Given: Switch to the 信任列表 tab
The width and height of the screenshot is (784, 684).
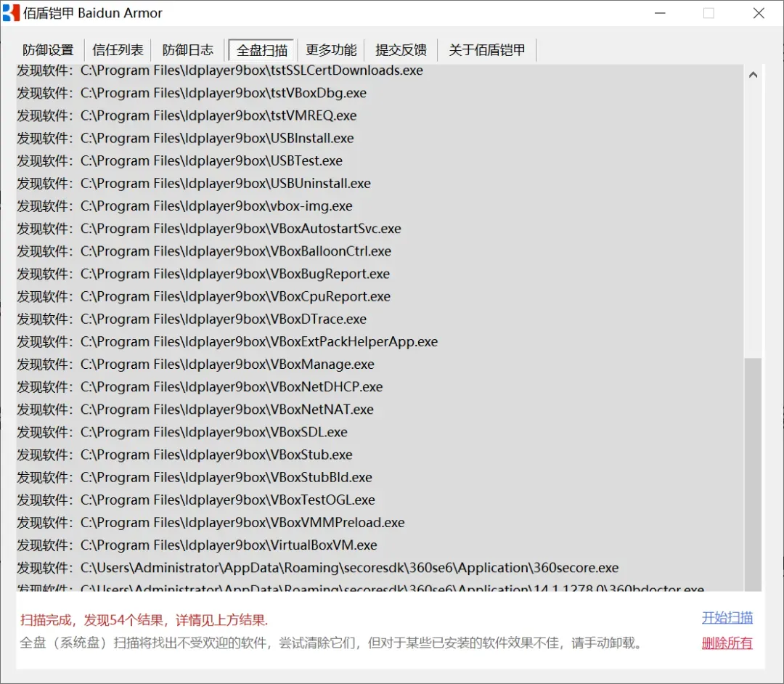Looking at the screenshot, I should point(118,50).
